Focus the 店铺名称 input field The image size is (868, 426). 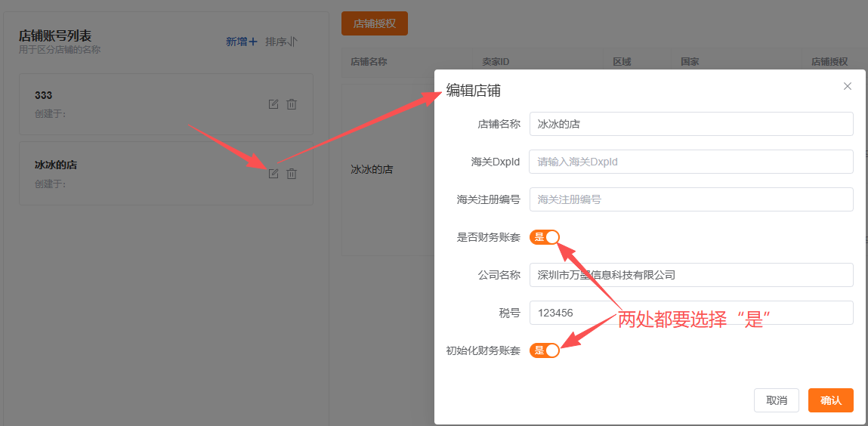pyautogui.click(x=690, y=124)
